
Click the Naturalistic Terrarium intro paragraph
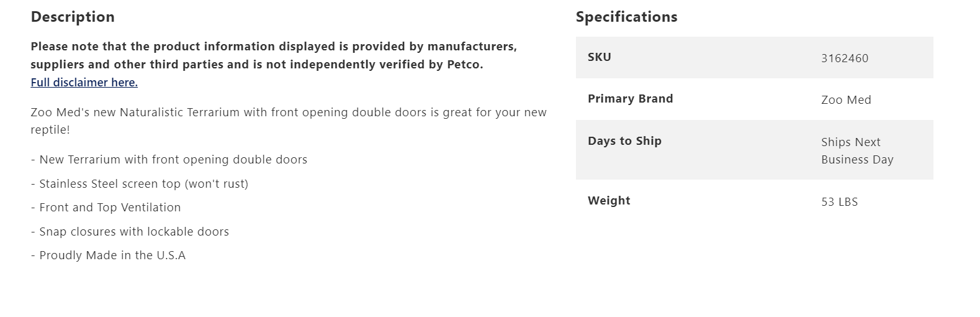pos(288,113)
